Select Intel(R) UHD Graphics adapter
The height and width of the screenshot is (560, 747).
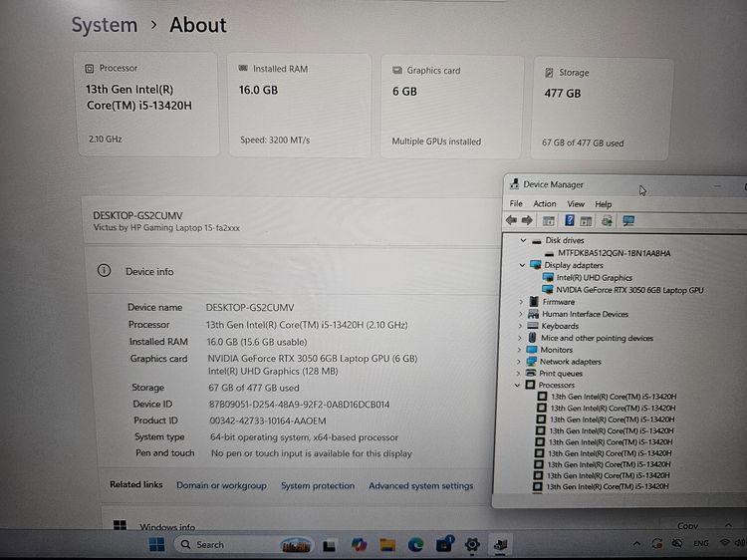(594, 277)
